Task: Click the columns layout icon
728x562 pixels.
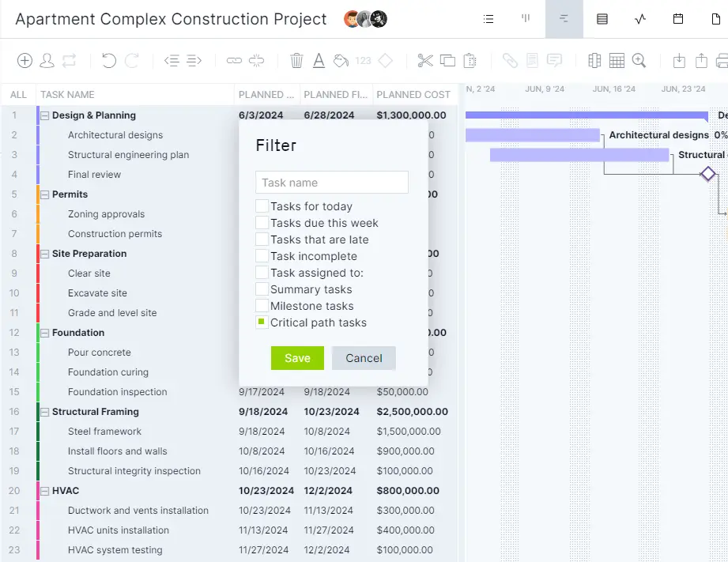Action: (x=594, y=61)
